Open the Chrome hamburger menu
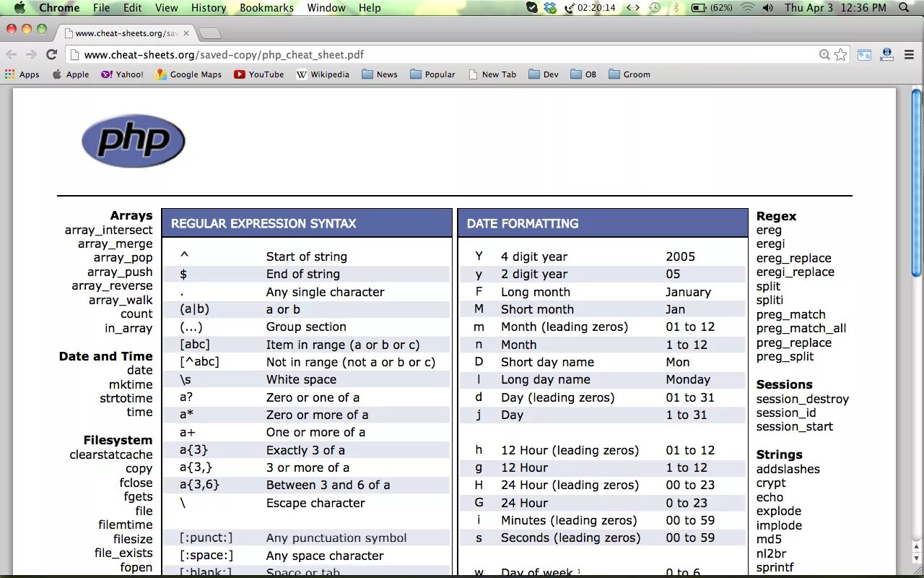This screenshot has width=924, height=578. coord(909,55)
